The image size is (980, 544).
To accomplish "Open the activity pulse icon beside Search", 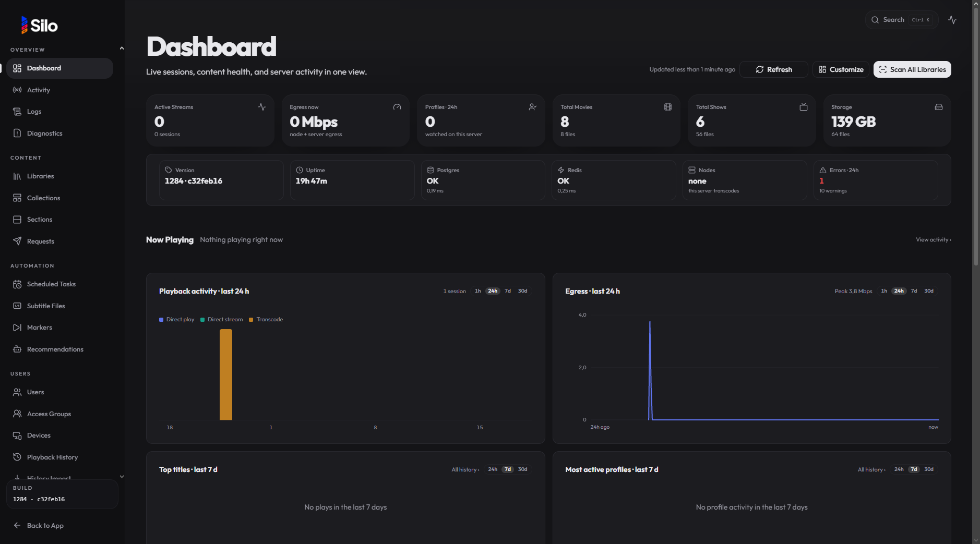I will 952,20.
